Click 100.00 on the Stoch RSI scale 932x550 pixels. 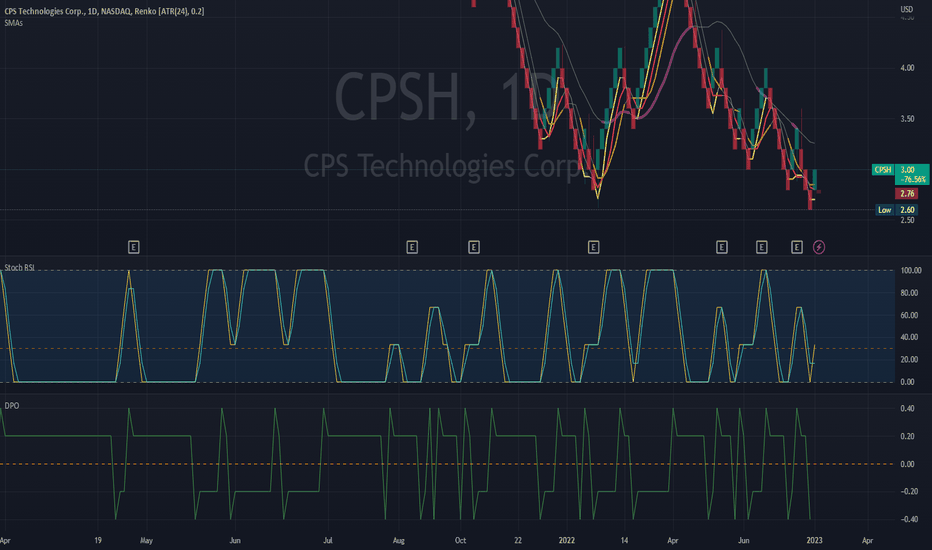tap(911, 271)
